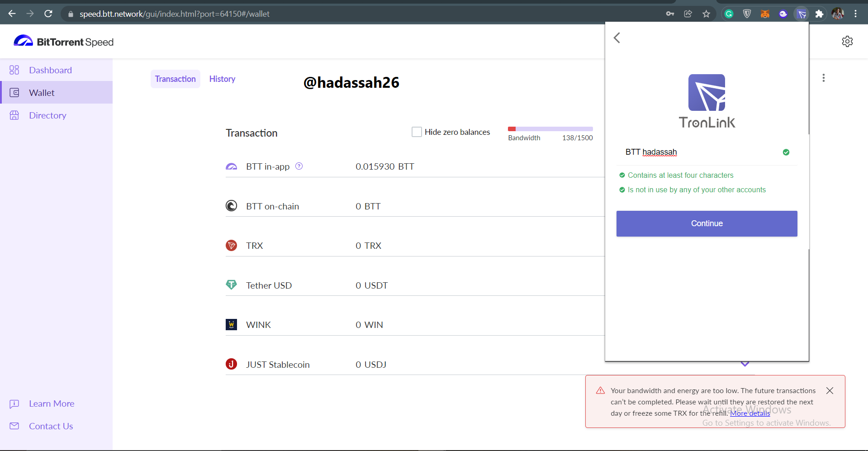This screenshot has width=868, height=451.
Task: Open the Chrome three-dot menu
Action: point(855,14)
